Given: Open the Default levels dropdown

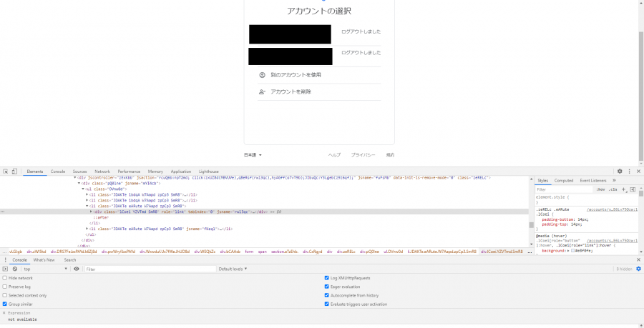Looking at the screenshot, I should 233,269.
